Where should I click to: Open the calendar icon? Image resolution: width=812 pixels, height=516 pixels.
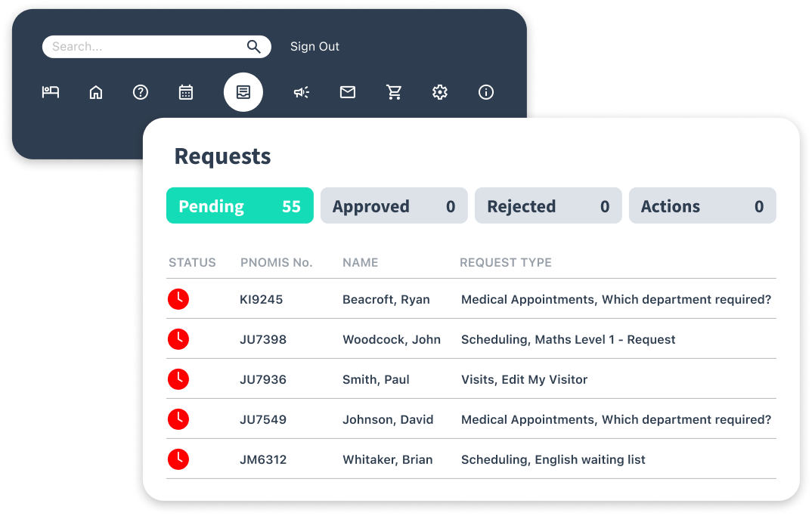(x=186, y=92)
